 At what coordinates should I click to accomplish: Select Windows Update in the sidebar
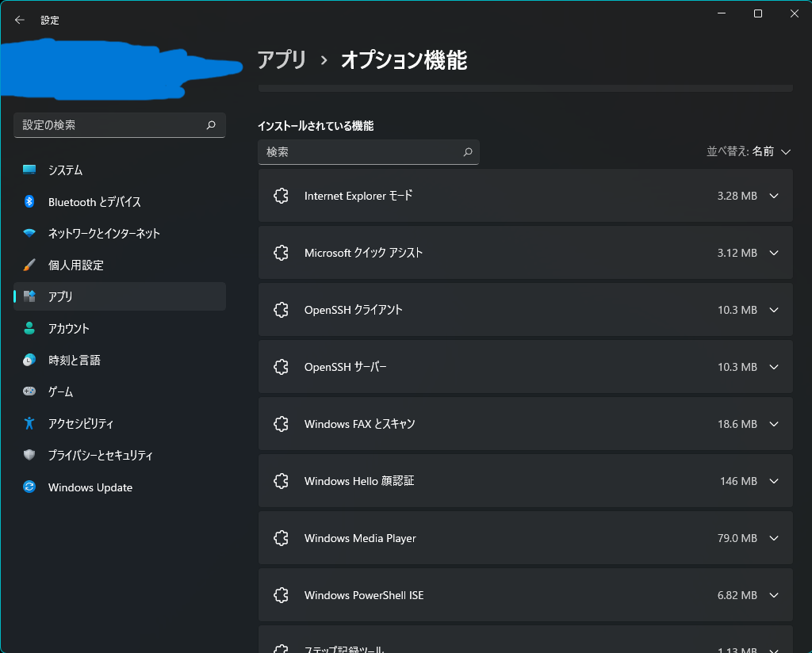(x=120, y=487)
